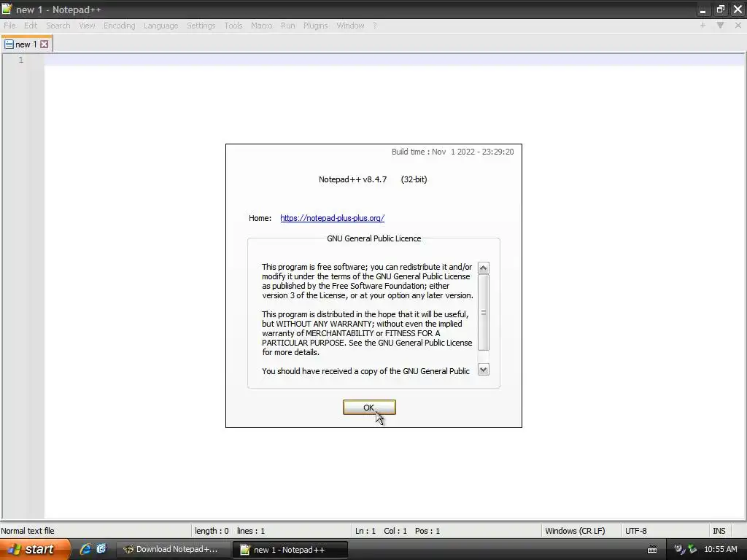The image size is (747, 560).
Task: Open the Macro menu
Action: pos(262,26)
